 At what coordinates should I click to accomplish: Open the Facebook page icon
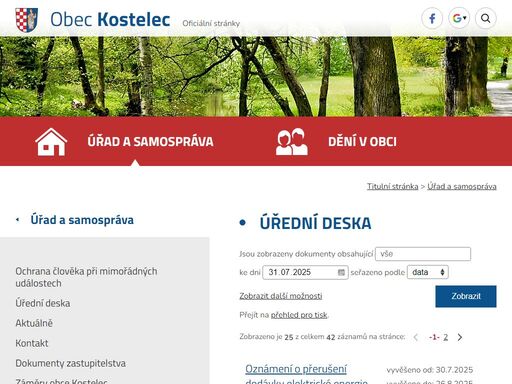click(x=432, y=18)
